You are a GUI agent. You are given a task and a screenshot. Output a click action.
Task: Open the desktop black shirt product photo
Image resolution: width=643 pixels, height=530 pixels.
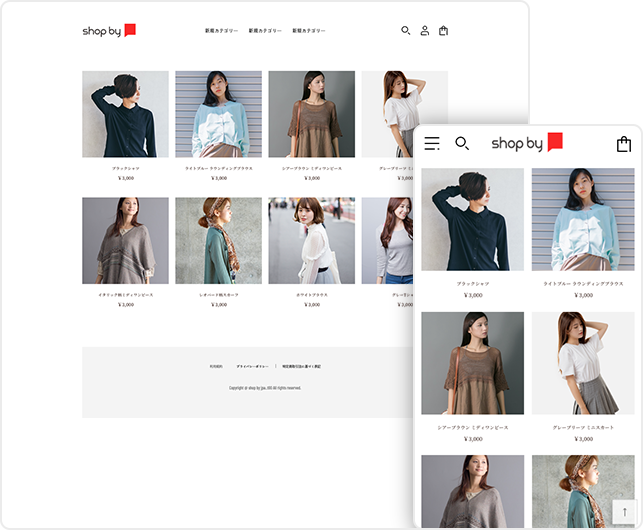(125, 114)
